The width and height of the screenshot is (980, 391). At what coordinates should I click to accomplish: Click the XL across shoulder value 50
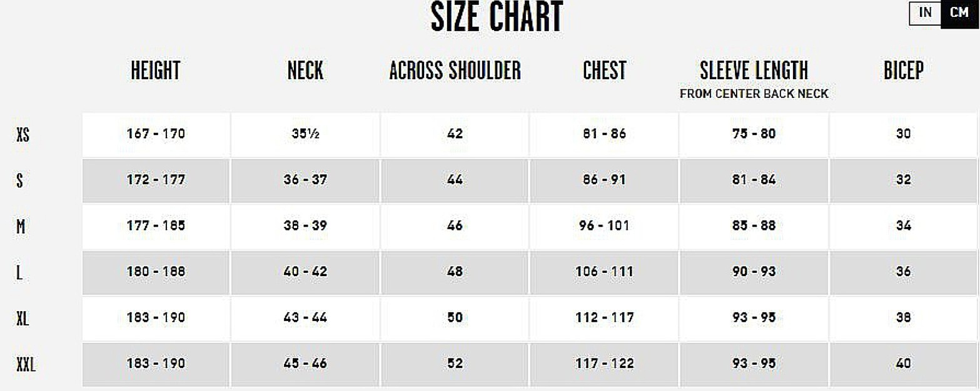click(x=455, y=318)
